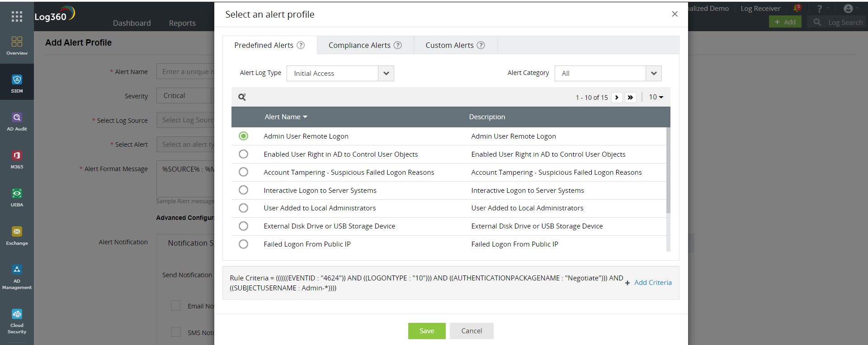This screenshot has width=868, height=345.
Task: Open the SIEM module in sidebar
Action: pyautogui.click(x=17, y=84)
